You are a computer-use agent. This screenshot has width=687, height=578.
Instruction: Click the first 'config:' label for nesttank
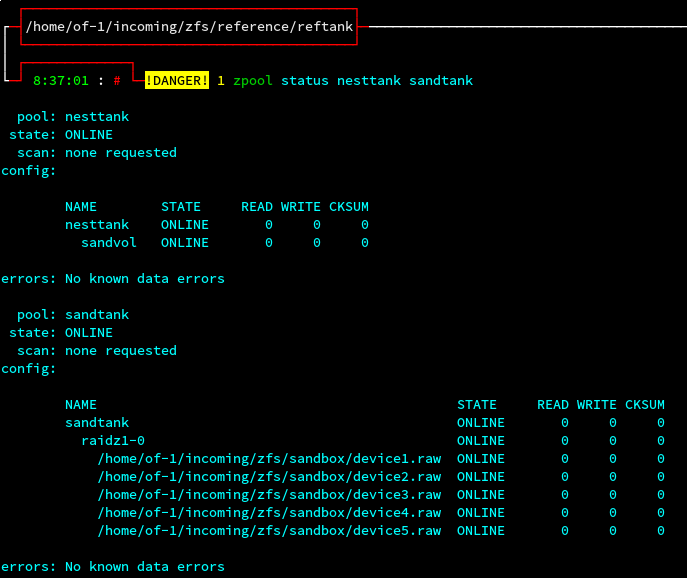(x=29, y=171)
